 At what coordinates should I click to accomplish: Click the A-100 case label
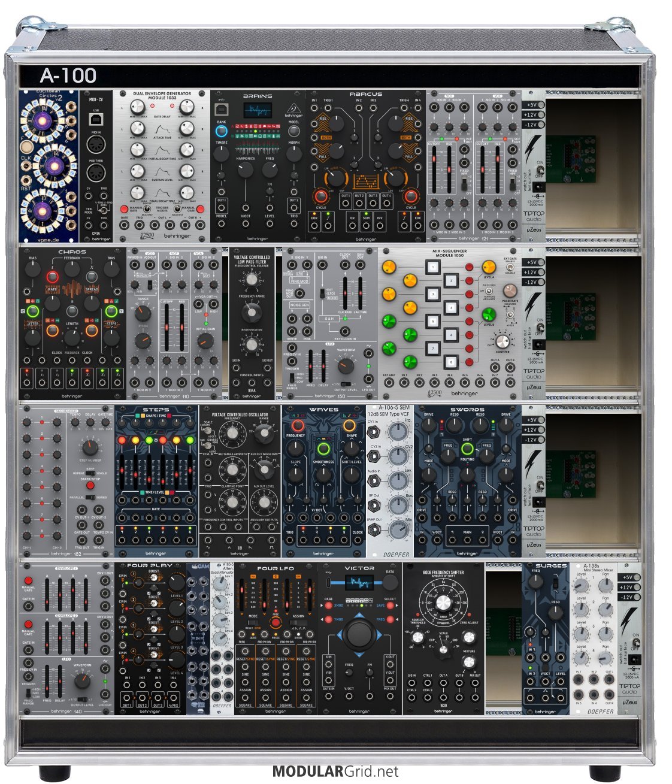68,75
